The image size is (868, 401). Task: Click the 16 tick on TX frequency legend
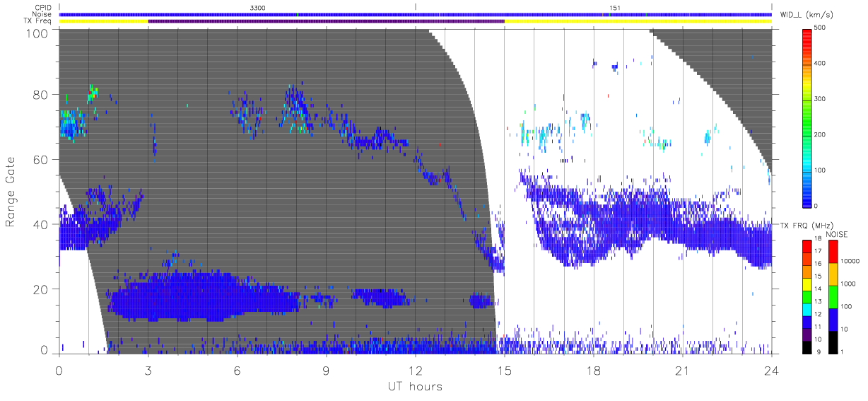pos(818,264)
